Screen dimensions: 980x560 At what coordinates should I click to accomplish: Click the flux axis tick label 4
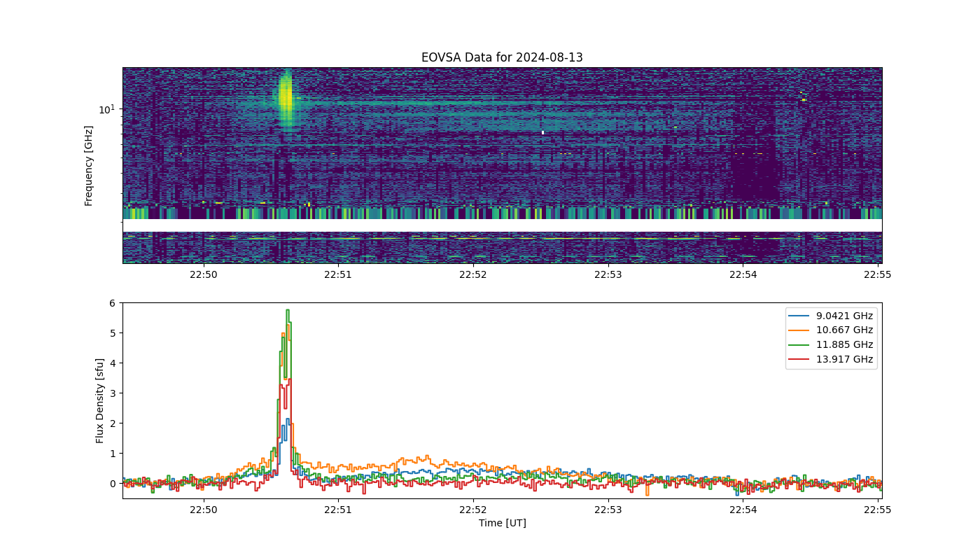coord(112,363)
